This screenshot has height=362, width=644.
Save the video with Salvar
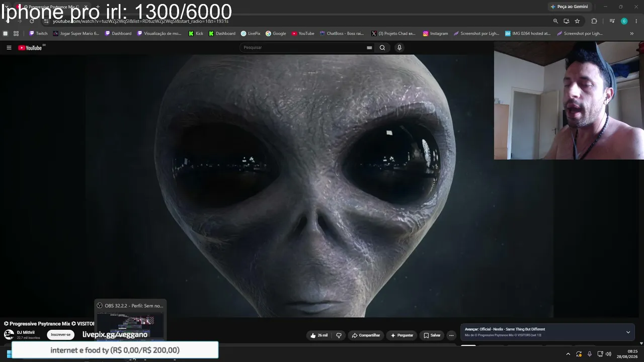pyautogui.click(x=432, y=335)
